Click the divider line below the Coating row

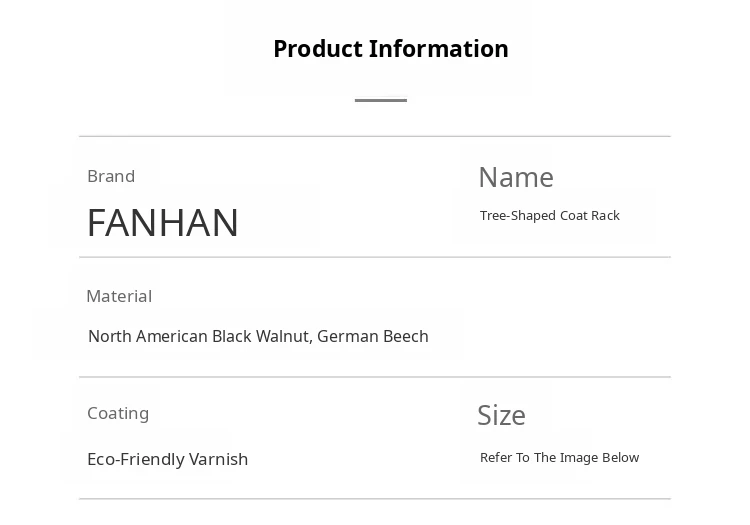click(x=375, y=498)
